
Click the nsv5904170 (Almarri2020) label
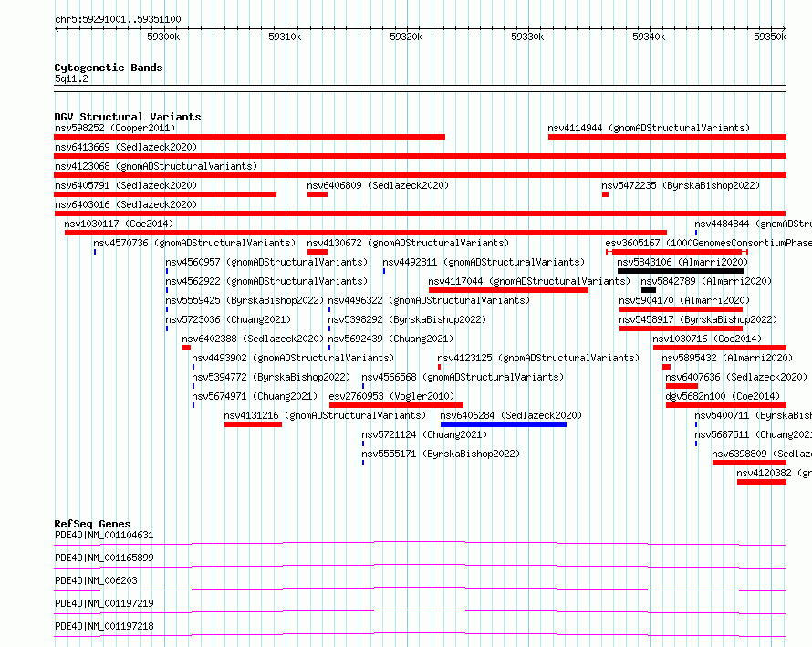coord(684,300)
